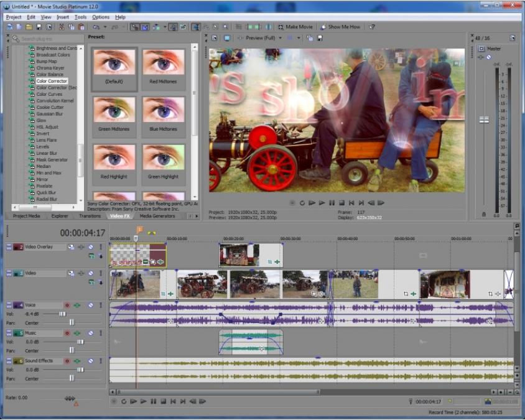Mute the Music audio track
The image size is (525, 420).
(91, 333)
